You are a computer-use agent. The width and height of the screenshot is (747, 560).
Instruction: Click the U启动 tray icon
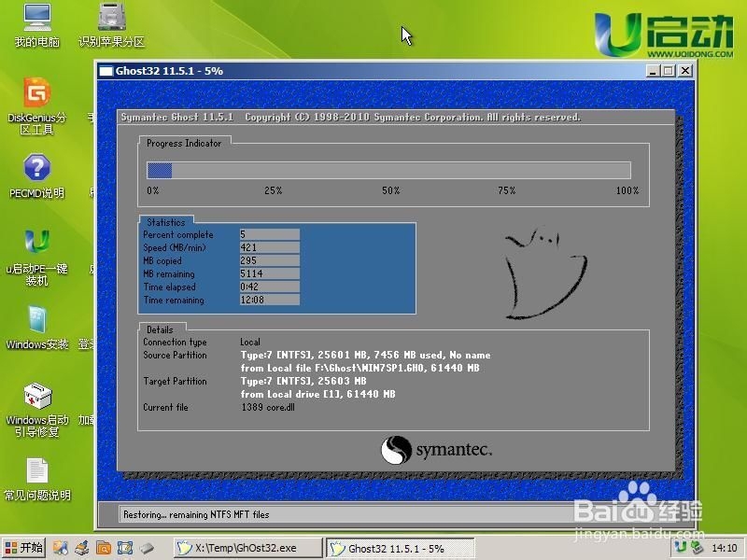click(x=682, y=547)
